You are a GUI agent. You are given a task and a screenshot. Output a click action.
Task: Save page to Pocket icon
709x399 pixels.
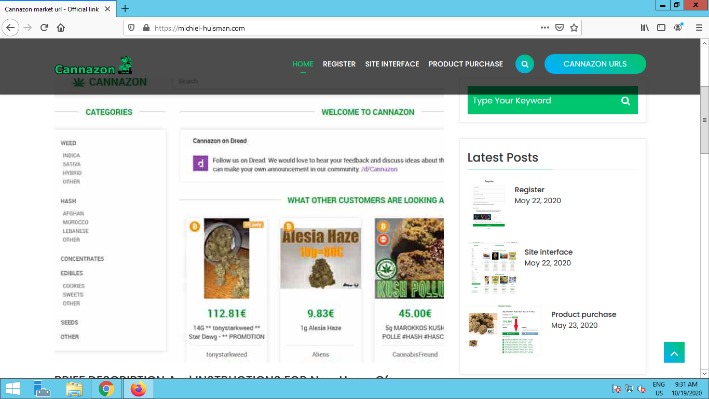559,28
